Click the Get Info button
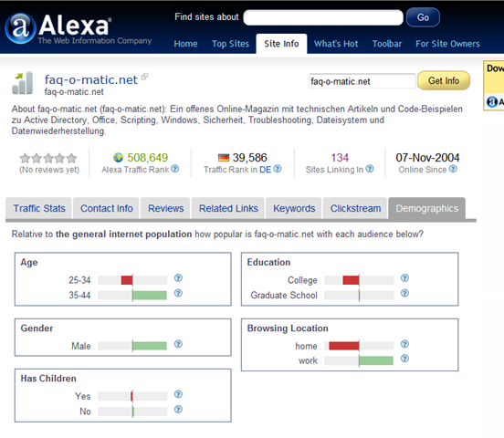The height and width of the screenshot is (438, 504). pos(444,80)
